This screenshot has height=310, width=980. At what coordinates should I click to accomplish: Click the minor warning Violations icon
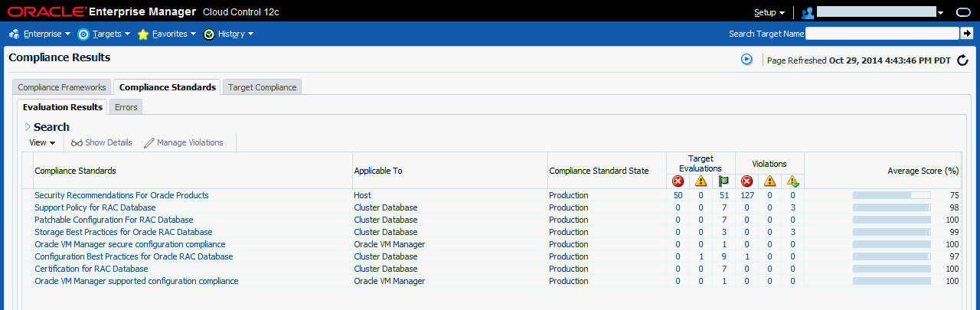coord(793,181)
